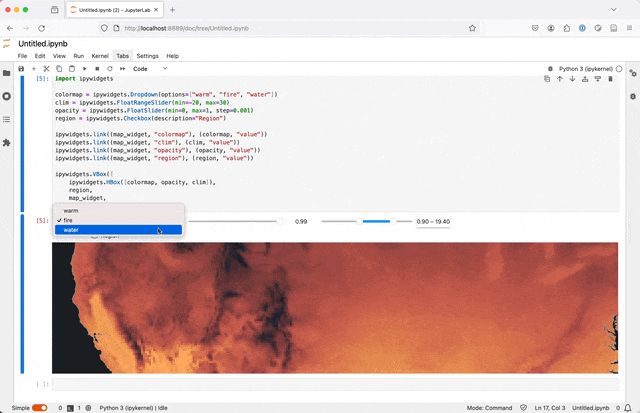Duplicate cell using the cell toolbar copy icon
This screenshot has height=413, width=640.
click(547, 79)
